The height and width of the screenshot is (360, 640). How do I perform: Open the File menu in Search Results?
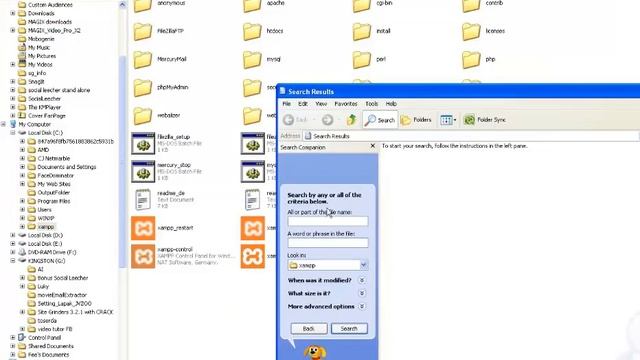coord(287,104)
